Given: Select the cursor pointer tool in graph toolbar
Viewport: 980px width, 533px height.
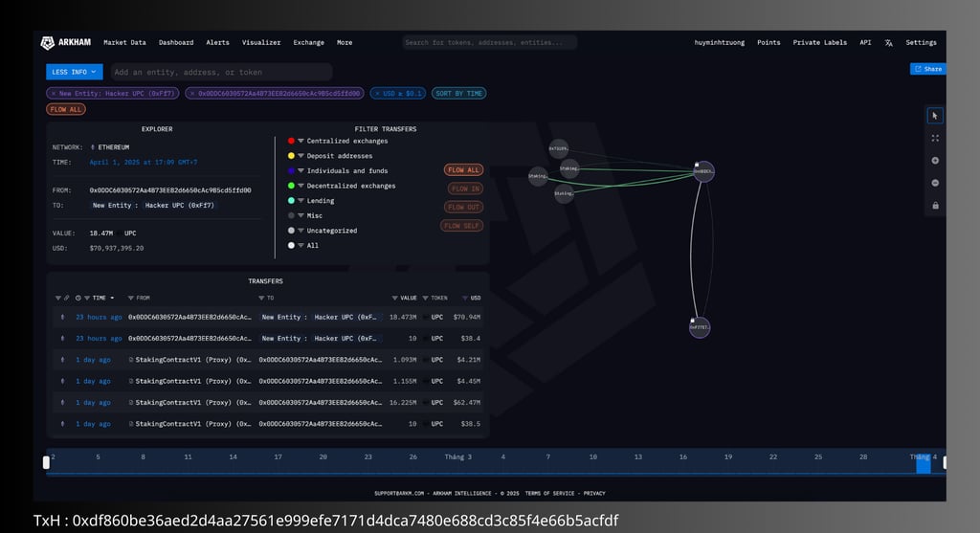Looking at the screenshot, I should point(935,116).
